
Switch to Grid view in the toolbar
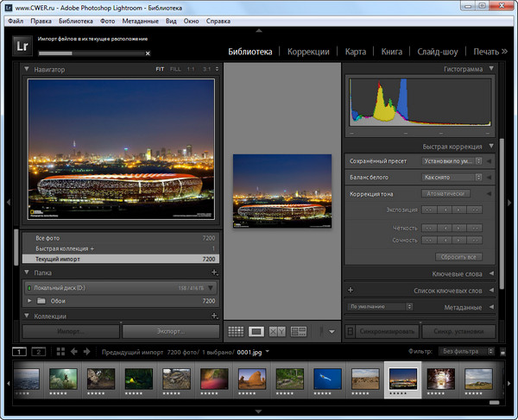pyautogui.click(x=236, y=331)
